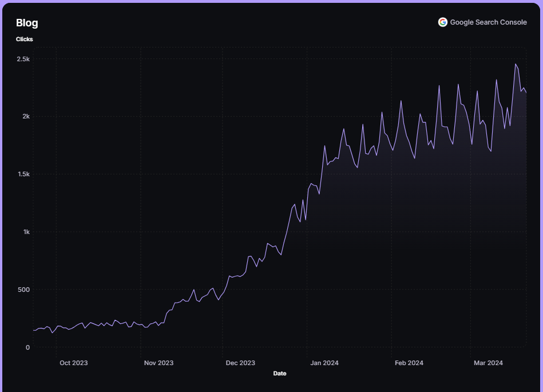Image resolution: width=543 pixels, height=392 pixels.
Task: Click the Clicks y-axis title
Action: (x=25, y=39)
